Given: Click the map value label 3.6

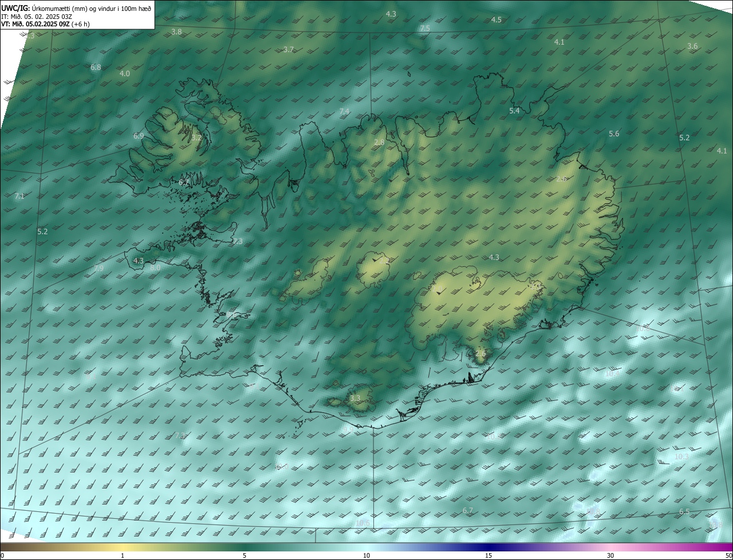Looking at the screenshot, I should point(692,46).
